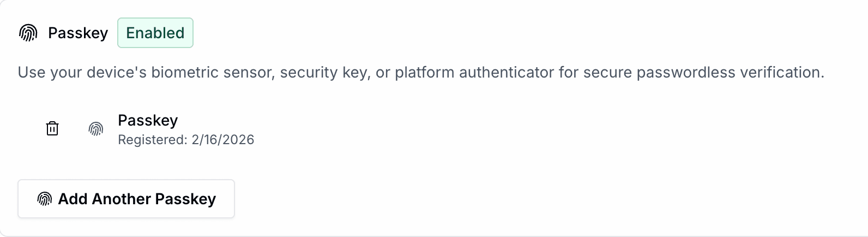Click fingerprint icon in registered passkey row
Image resolution: width=868 pixels, height=237 pixels.
click(x=96, y=129)
